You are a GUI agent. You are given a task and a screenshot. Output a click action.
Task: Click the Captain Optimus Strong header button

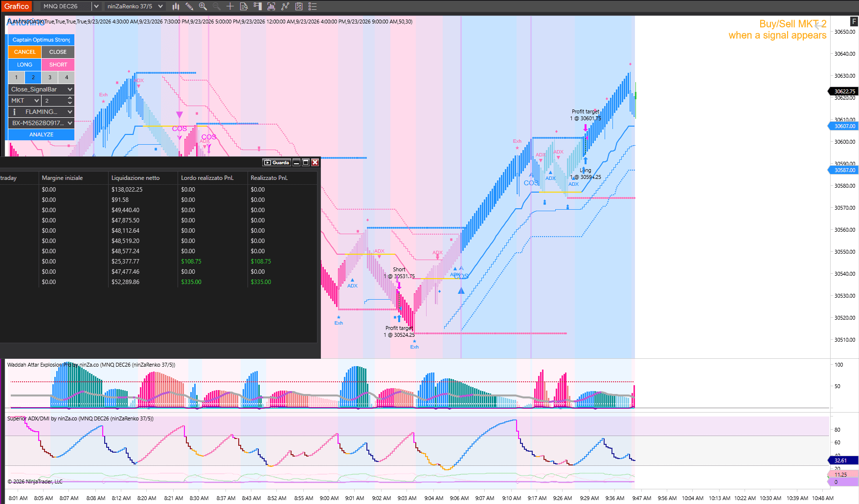(x=41, y=40)
